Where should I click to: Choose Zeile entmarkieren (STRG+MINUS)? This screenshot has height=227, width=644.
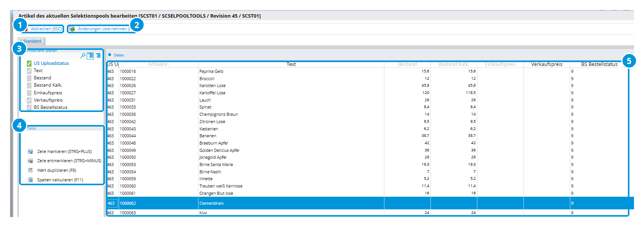[x=69, y=161]
